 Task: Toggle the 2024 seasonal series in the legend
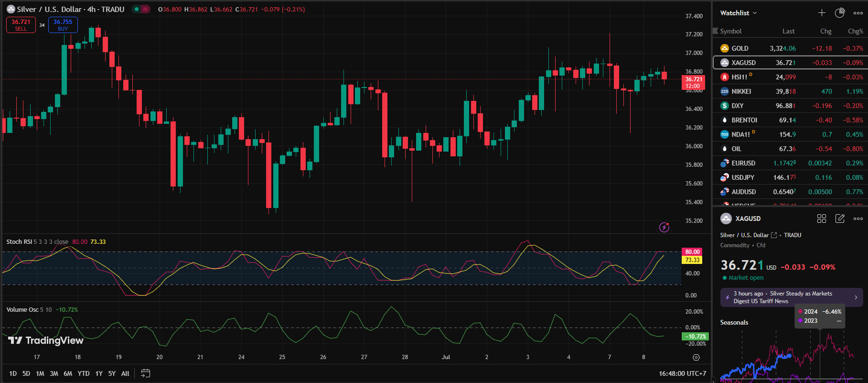pos(811,311)
